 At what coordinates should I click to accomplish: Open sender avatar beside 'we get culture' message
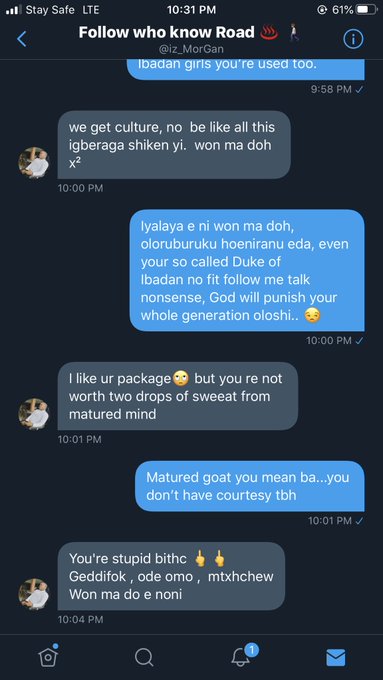click(x=34, y=163)
